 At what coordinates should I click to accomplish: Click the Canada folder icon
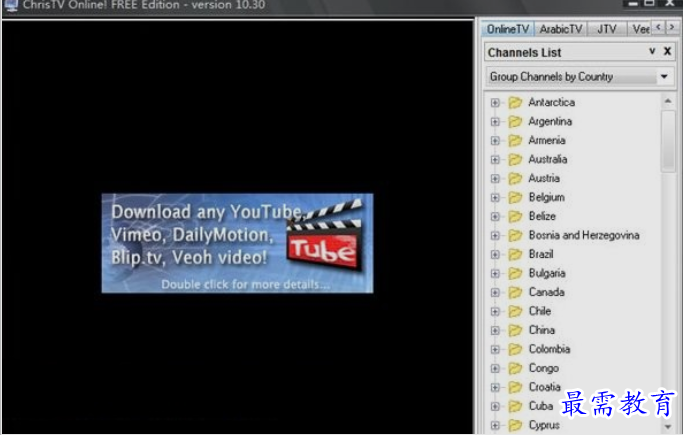click(515, 292)
